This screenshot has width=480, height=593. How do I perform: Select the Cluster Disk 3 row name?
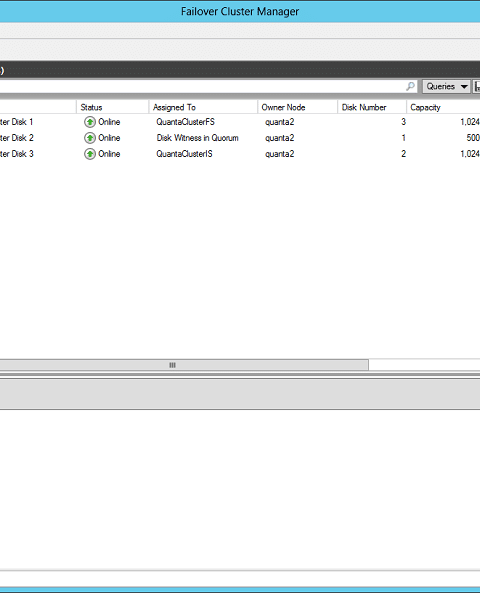[17, 154]
